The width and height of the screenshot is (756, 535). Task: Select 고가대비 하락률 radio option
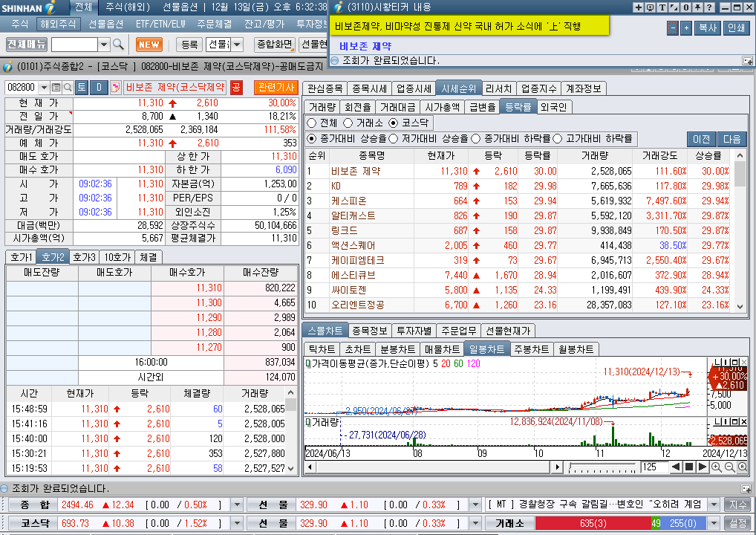pos(558,139)
